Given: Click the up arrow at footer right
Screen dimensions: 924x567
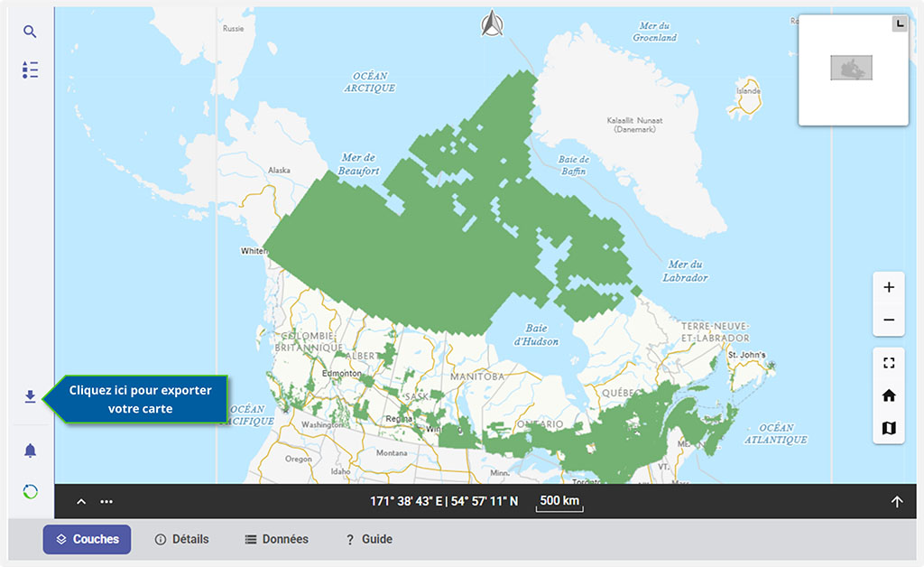Looking at the screenshot, I should (x=897, y=502).
